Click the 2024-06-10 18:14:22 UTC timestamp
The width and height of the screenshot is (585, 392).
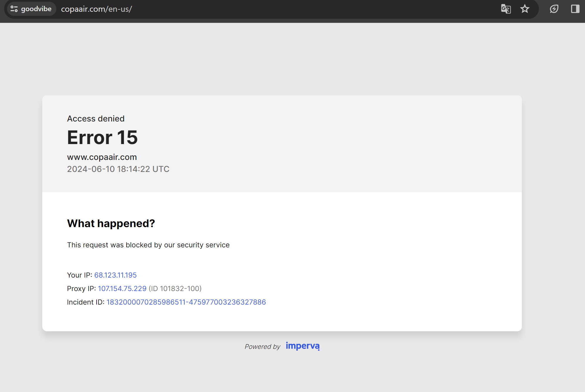click(x=118, y=169)
